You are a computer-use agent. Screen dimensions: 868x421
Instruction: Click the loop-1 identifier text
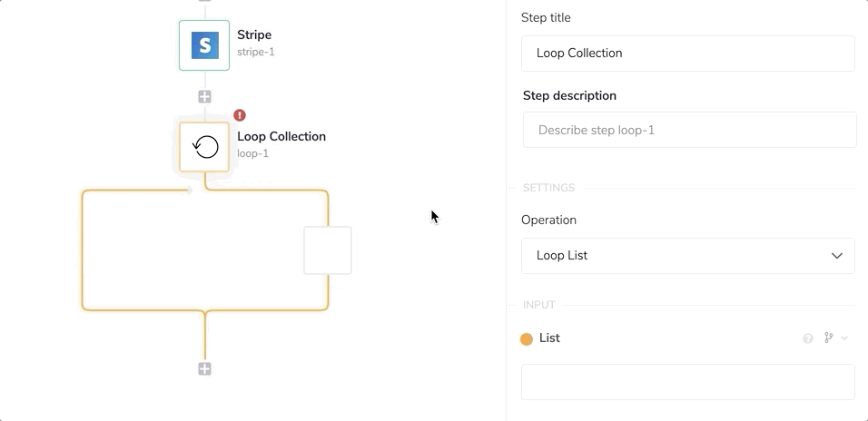click(x=253, y=154)
